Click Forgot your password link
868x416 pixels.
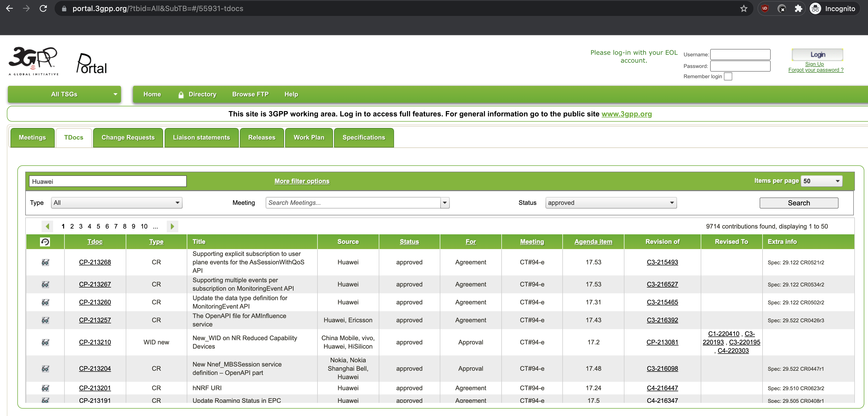tap(816, 70)
